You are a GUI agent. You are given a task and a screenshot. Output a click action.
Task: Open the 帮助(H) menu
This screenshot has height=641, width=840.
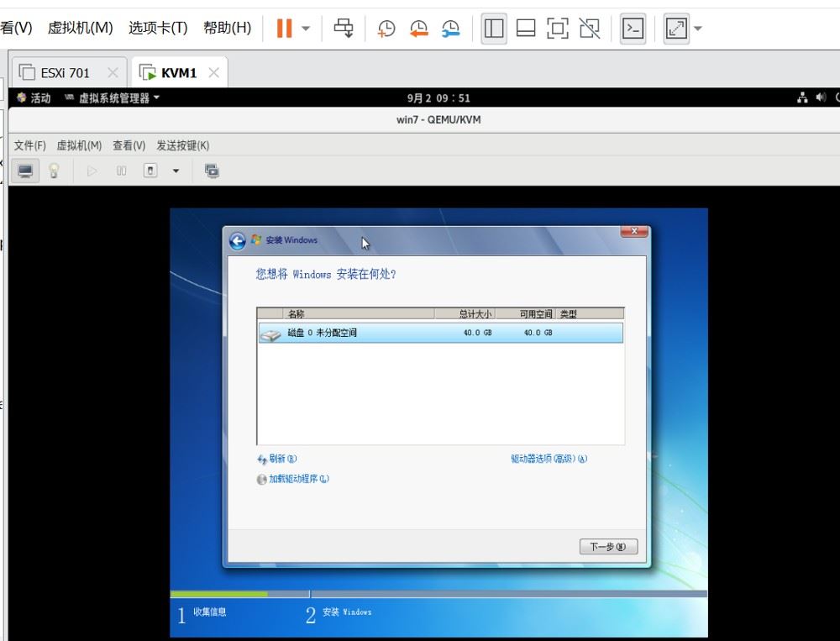(227, 28)
